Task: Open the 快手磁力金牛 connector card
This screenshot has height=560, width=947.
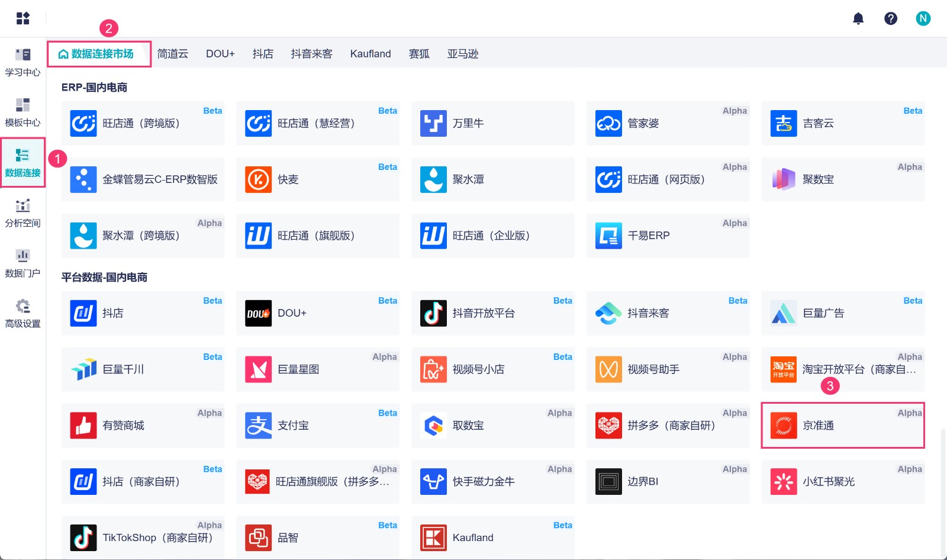Action: pos(492,482)
